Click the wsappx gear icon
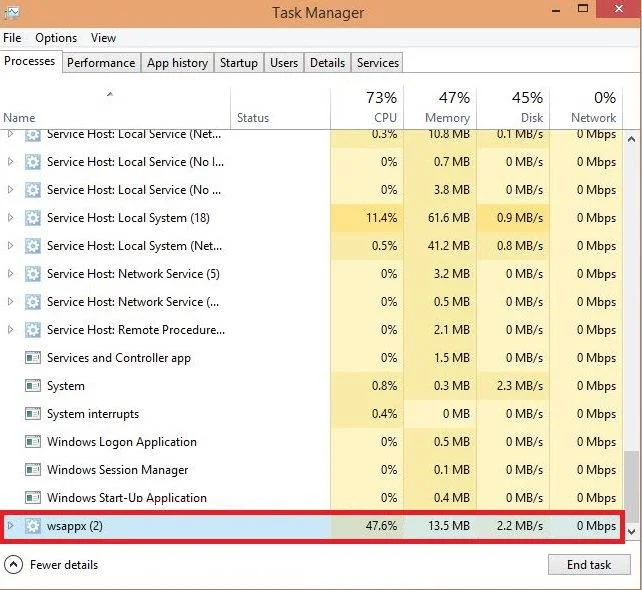 [33, 526]
